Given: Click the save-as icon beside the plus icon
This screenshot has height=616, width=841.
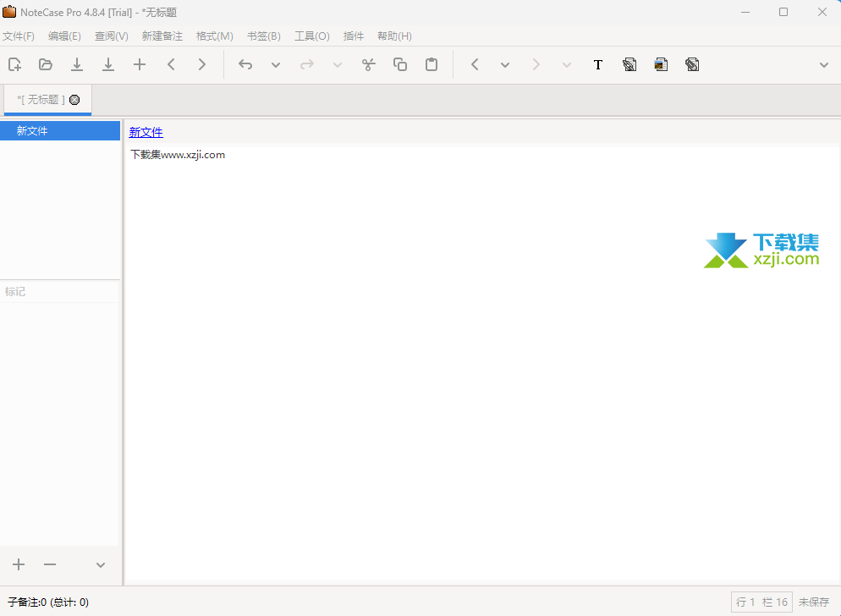Looking at the screenshot, I should click(107, 64).
